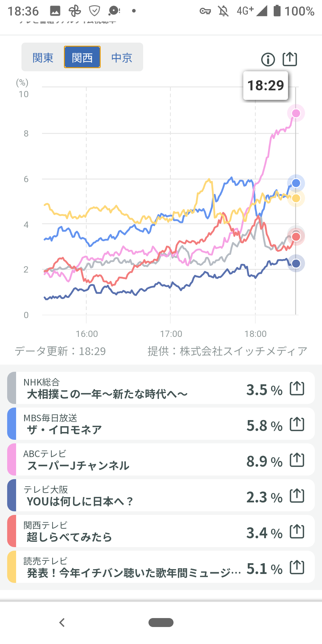The image size is (322, 644).
Task: Share the NHK総合 3.5% rating
Action: pyautogui.click(x=297, y=388)
